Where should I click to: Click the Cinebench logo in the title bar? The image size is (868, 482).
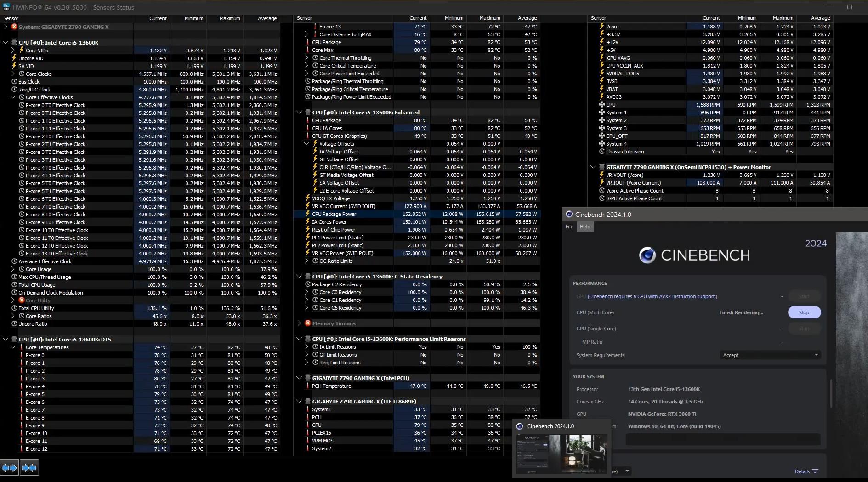[569, 215]
